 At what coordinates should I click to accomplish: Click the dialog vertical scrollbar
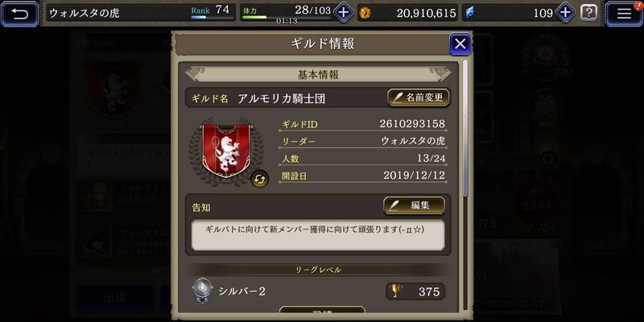[465, 127]
